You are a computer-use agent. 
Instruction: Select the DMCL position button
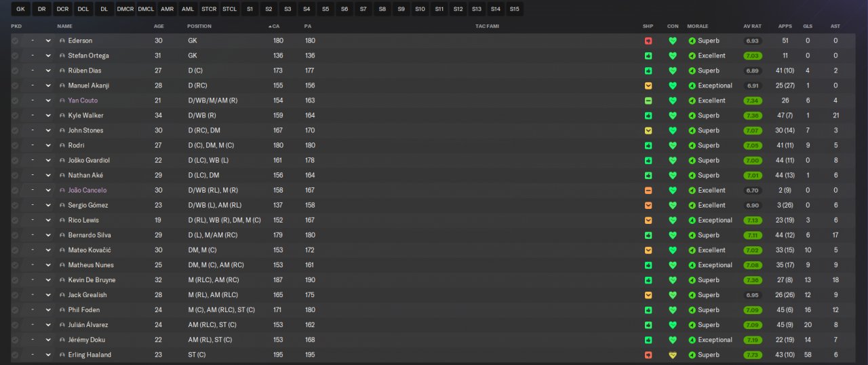tap(146, 9)
